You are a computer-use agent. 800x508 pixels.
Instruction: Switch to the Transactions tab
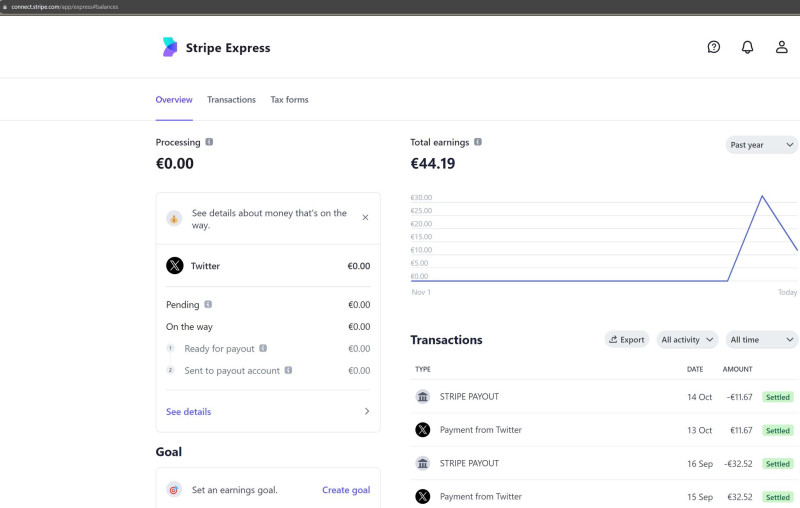pyautogui.click(x=231, y=99)
